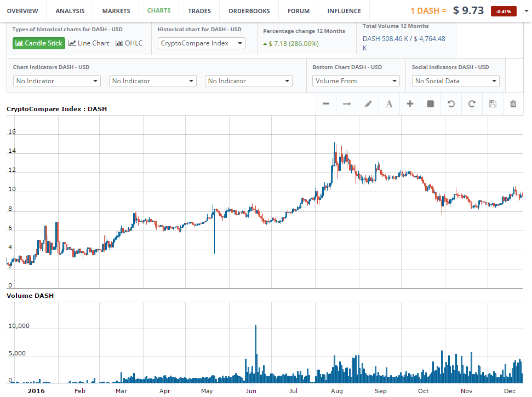This screenshot has height=397, width=532.
Task: Select the horizontal line drawing tool
Action: pyautogui.click(x=326, y=104)
